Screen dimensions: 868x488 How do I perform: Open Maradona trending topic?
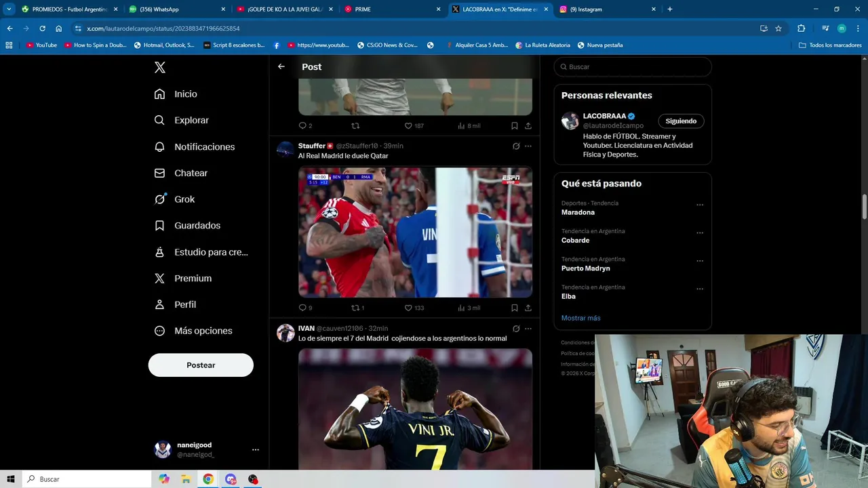point(578,212)
